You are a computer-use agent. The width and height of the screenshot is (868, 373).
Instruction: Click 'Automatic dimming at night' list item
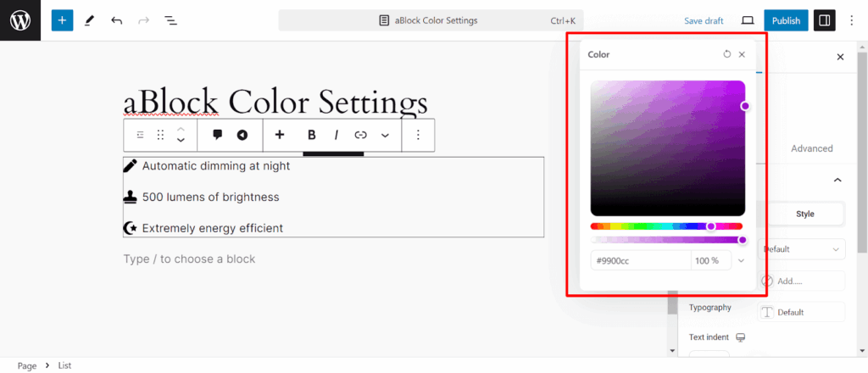(216, 165)
